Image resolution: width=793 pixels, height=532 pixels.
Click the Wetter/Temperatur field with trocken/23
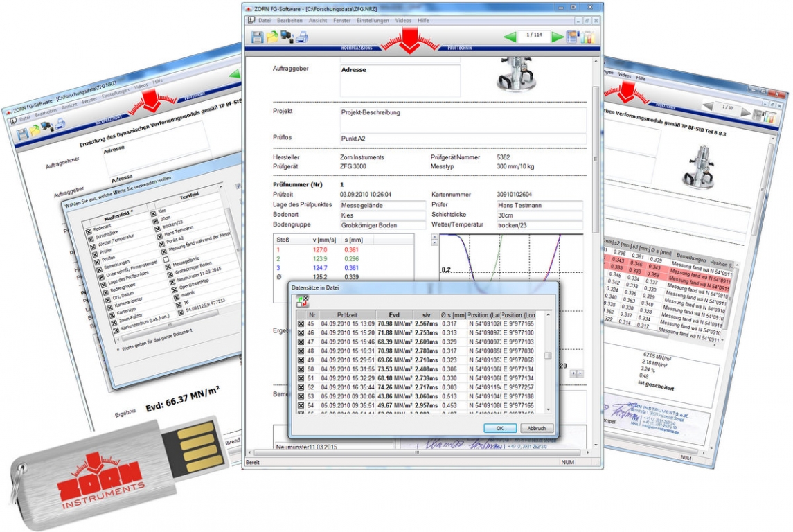coord(540,225)
